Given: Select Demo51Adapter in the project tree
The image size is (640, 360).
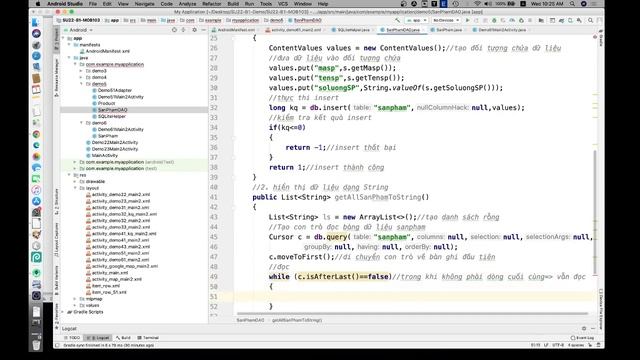Looking at the screenshot, I should click(115, 90).
